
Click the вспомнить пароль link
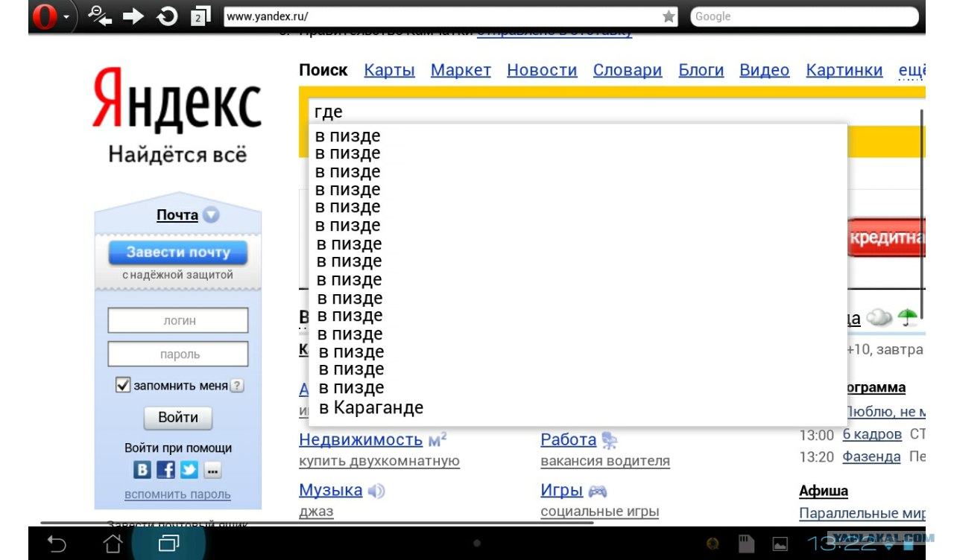tap(178, 494)
